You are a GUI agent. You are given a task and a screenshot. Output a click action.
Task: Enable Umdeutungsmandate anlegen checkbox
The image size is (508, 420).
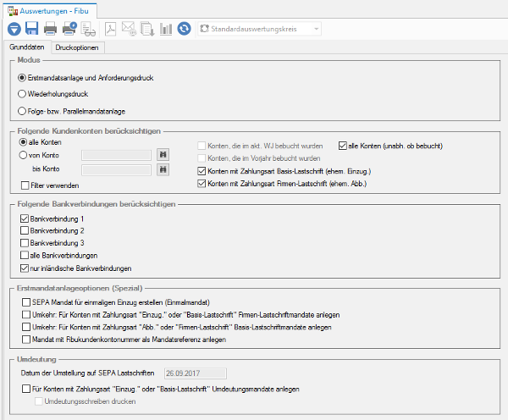coord(26,389)
